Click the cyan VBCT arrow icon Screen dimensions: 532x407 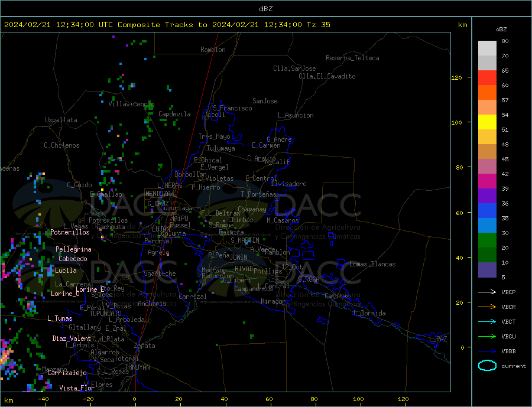click(x=487, y=321)
